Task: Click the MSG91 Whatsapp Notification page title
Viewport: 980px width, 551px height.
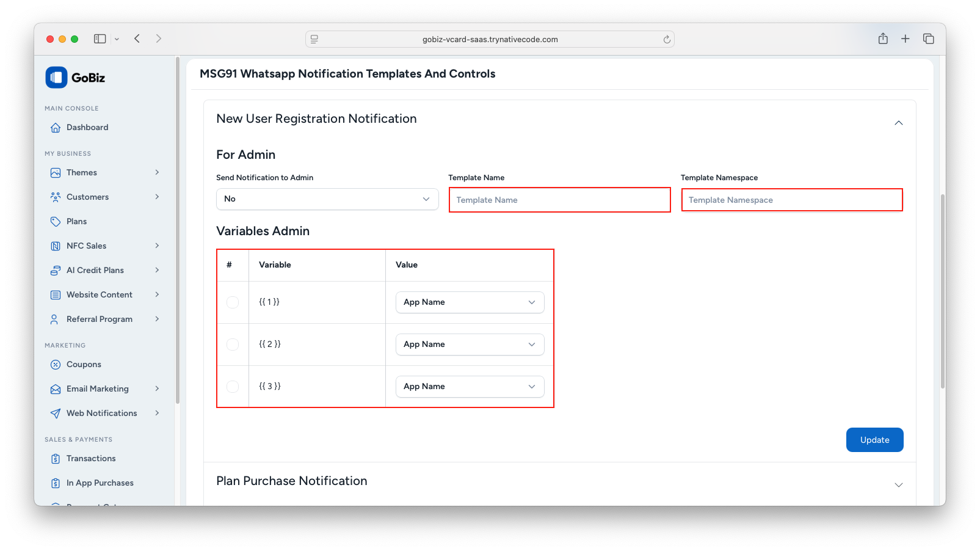Action: (347, 74)
